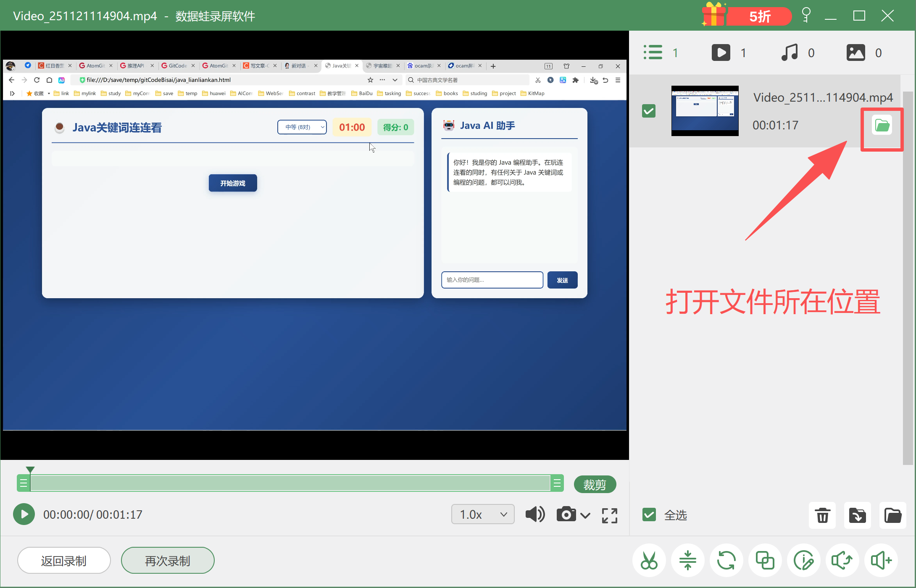Click the convert format rotate-arrows icon

point(726,560)
